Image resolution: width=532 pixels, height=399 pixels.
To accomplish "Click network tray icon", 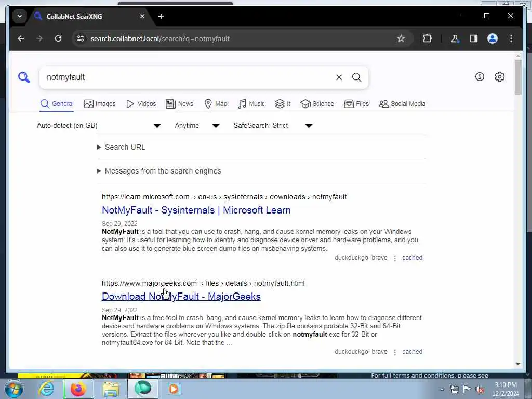I will click(454, 389).
